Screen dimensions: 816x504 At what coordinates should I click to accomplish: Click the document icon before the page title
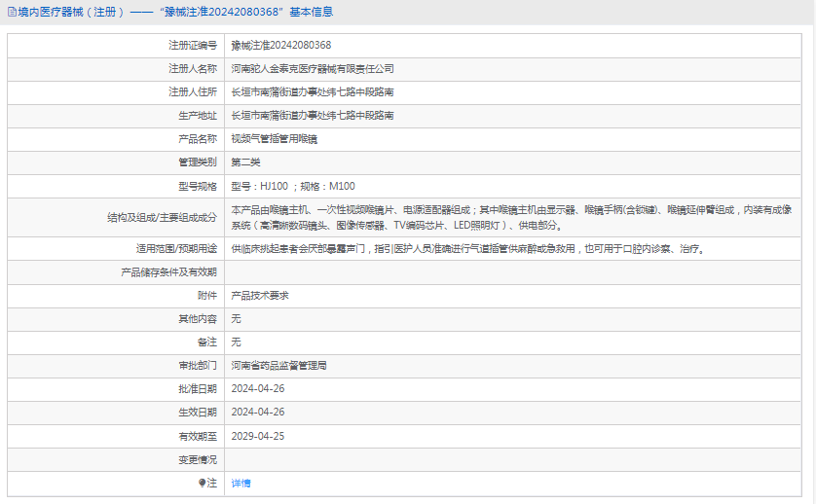[x=12, y=12]
